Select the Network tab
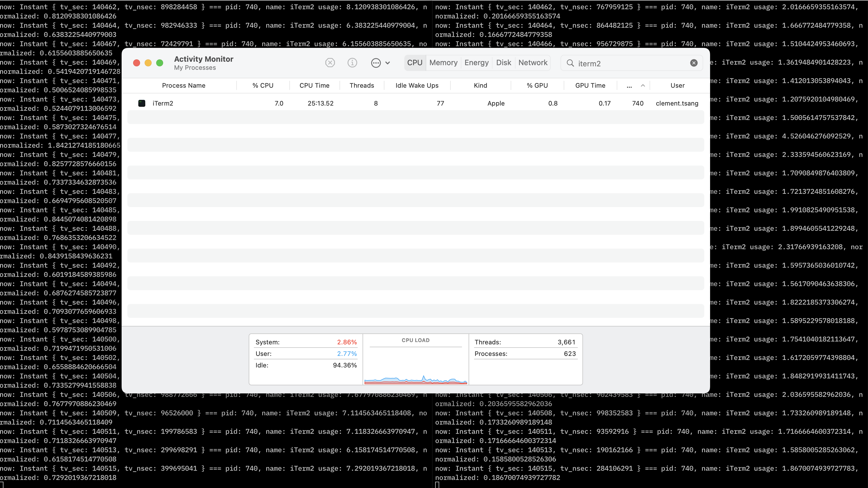868x488 pixels. (532, 62)
